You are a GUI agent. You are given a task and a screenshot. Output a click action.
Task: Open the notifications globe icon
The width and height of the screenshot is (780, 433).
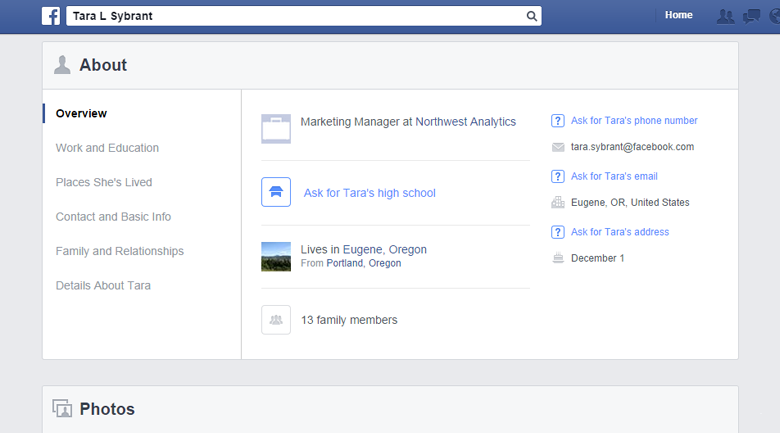pos(775,16)
